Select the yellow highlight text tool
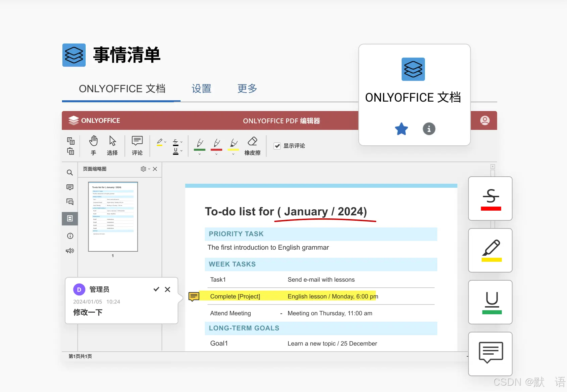Image resolution: width=567 pixels, height=392 pixels. [x=160, y=142]
